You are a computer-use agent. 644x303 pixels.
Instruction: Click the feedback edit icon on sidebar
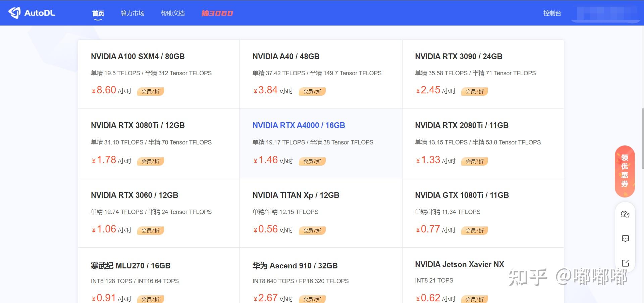(x=625, y=263)
